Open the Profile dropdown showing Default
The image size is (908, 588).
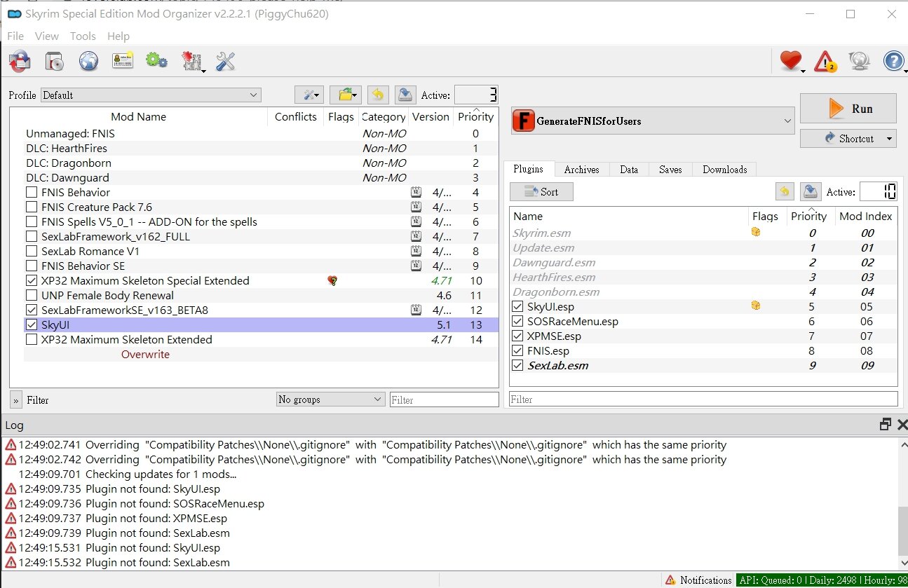click(151, 95)
